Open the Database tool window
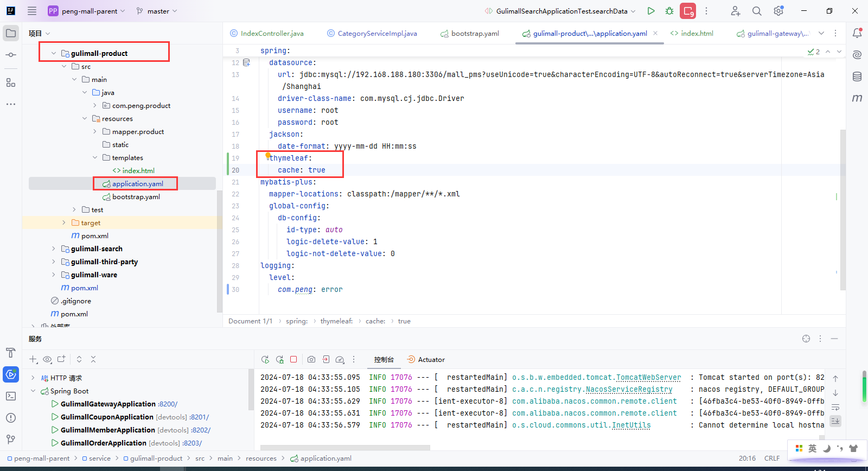Screen dimensions: 868x471 tap(857, 77)
